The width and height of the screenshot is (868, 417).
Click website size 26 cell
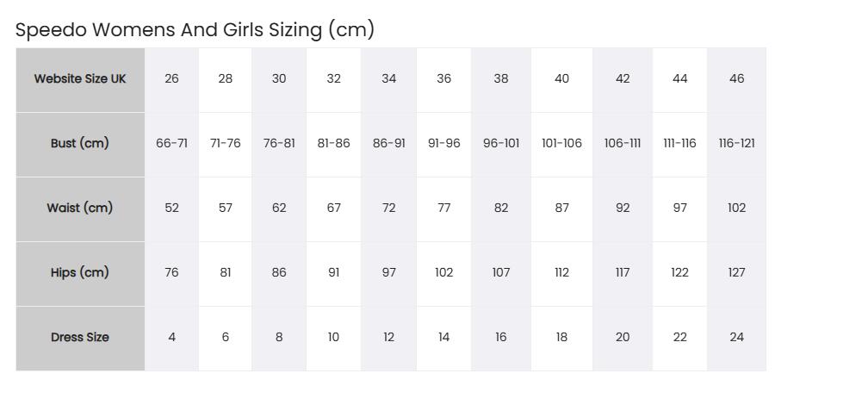click(171, 78)
